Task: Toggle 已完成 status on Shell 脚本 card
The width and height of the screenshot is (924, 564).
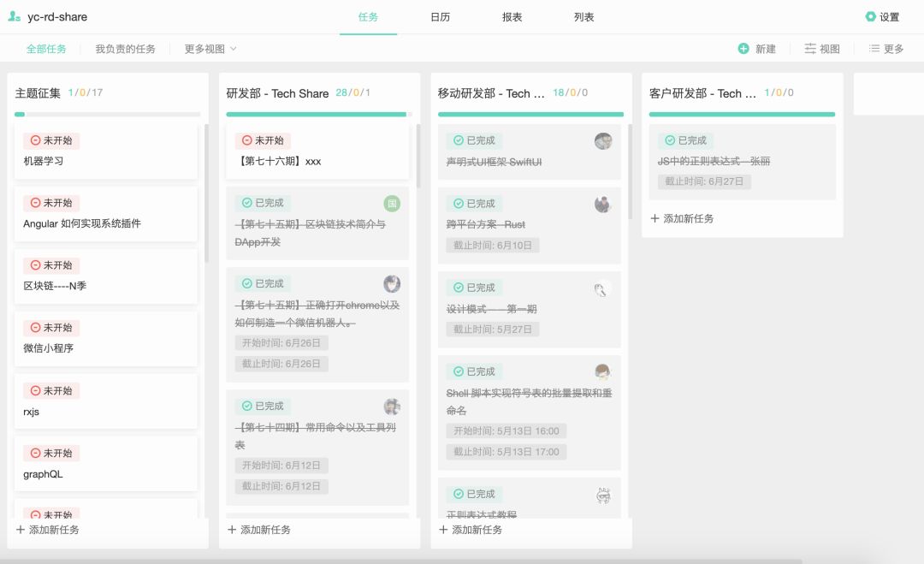Action: tap(474, 371)
